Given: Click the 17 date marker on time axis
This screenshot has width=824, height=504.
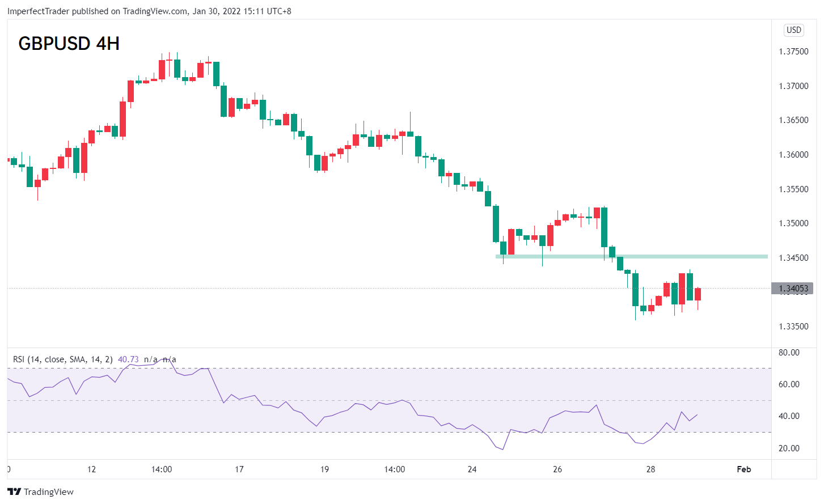Looking at the screenshot, I should click(x=239, y=469).
